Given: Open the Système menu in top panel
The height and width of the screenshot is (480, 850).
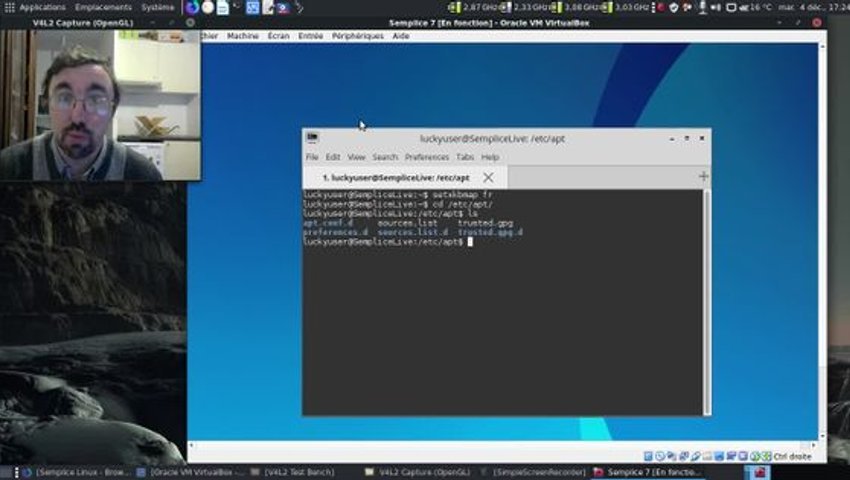Looking at the screenshot, I should pos(158,7).
